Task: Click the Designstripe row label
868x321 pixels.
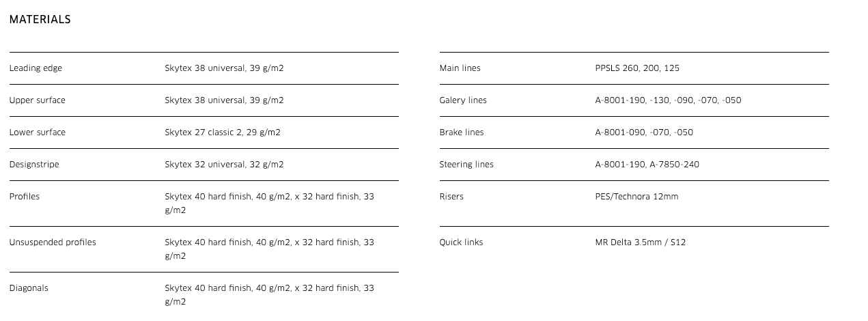Action: [34, 165]
